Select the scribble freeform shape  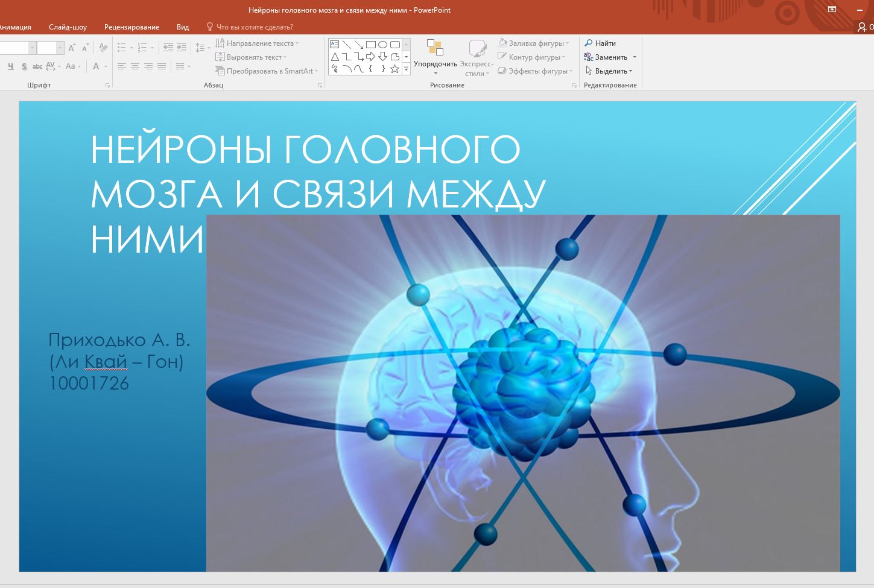click(x=335, y=69)
